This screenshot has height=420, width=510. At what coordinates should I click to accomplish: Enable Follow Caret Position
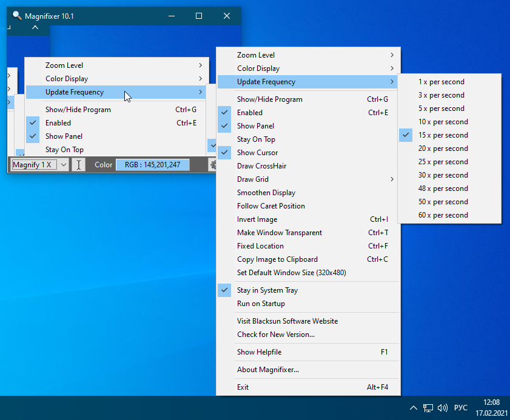point(308,206)
